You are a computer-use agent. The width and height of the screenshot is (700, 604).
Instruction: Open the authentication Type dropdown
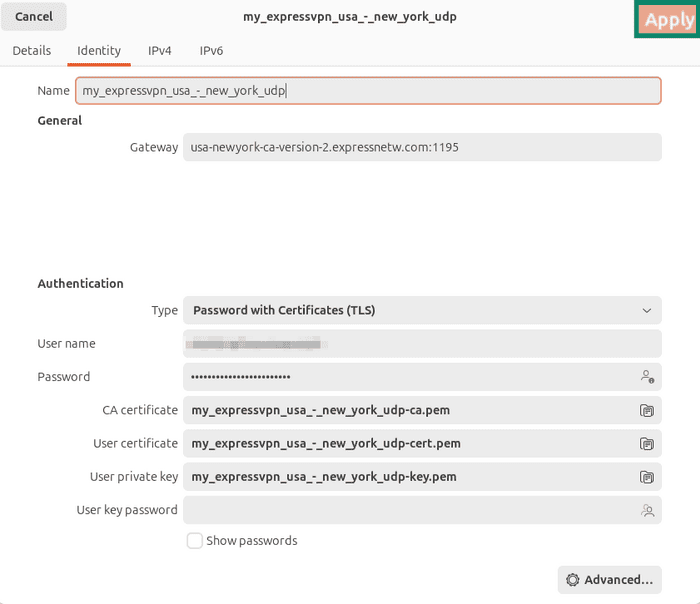(422, 310)
